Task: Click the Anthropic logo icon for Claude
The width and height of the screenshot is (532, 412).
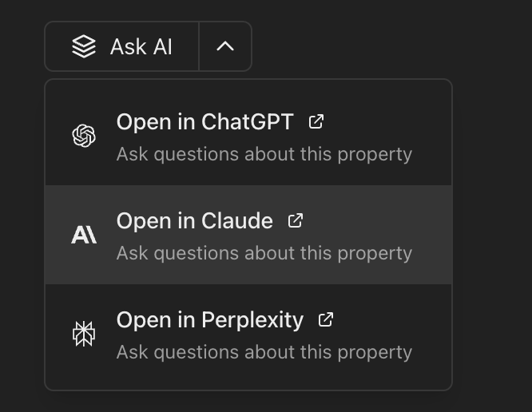Action: point(84,235)
